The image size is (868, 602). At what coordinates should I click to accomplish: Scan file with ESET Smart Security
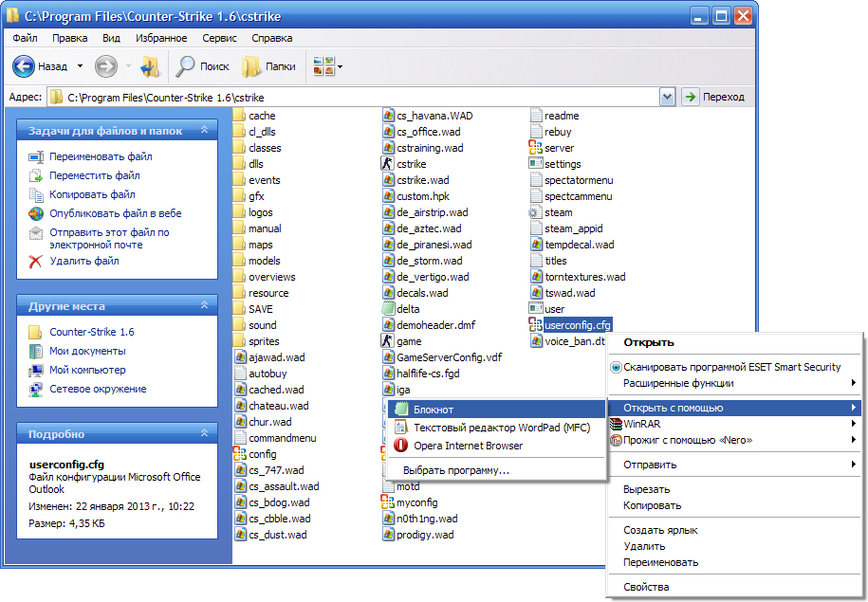pos(734,368)
